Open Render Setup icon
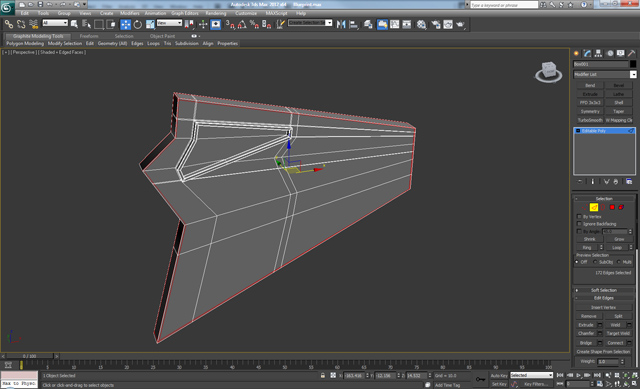 (436, 24)
